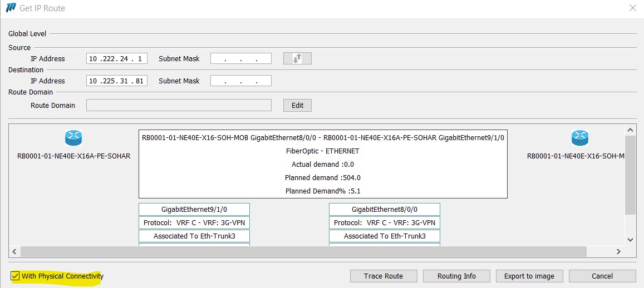Open Routing Info

[x=456, y=276]
